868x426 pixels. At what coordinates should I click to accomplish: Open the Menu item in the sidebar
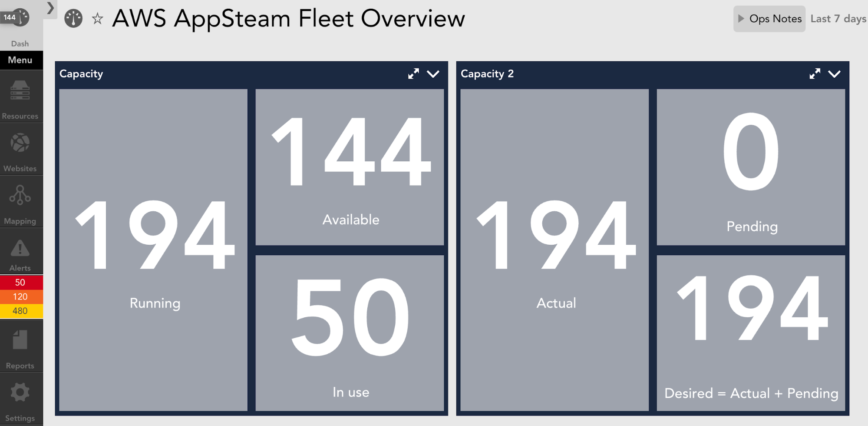(x=20, y=60)
